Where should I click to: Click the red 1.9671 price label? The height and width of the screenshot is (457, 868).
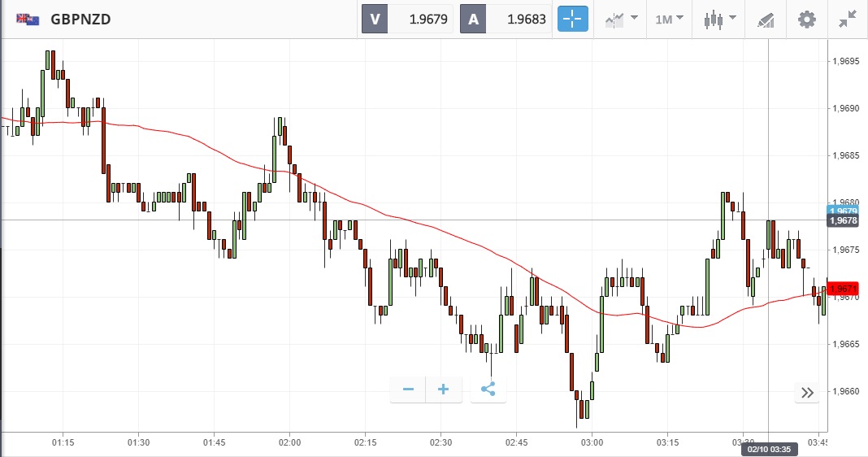tap(843, 289)
